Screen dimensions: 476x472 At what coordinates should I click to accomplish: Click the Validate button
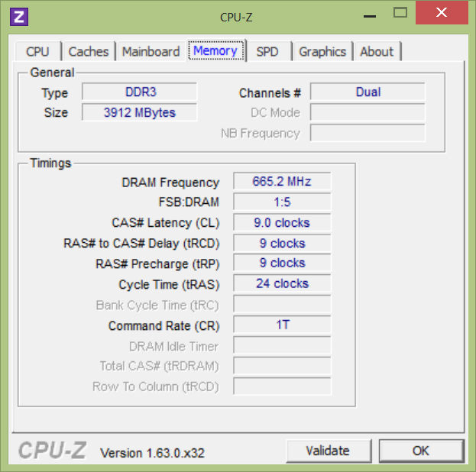coord(329,451)
